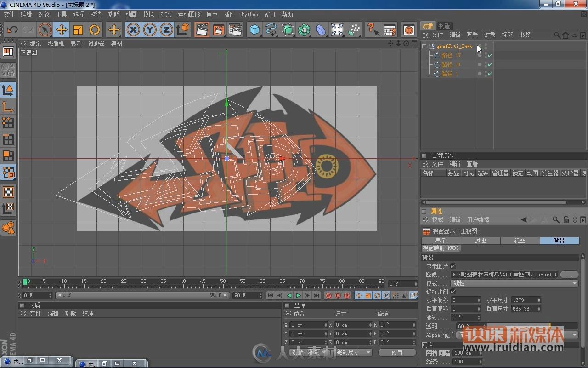
Task: Click the Model mode icon in left sidebar
Action: tap(8, 90)
